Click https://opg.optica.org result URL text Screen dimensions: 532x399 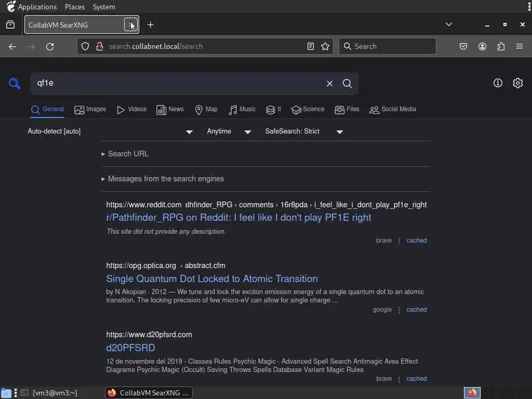point(141,265)
